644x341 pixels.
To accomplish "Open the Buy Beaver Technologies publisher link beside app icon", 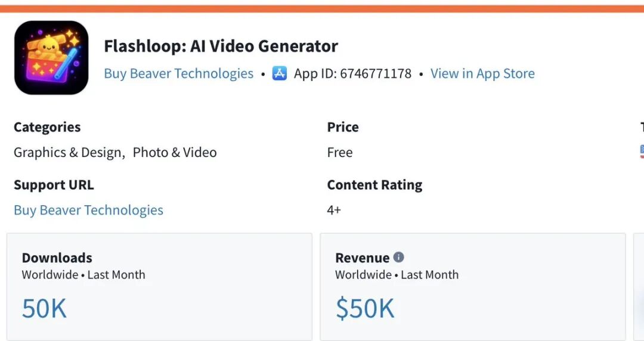I will pyautogui.click(x=178, y=73).
